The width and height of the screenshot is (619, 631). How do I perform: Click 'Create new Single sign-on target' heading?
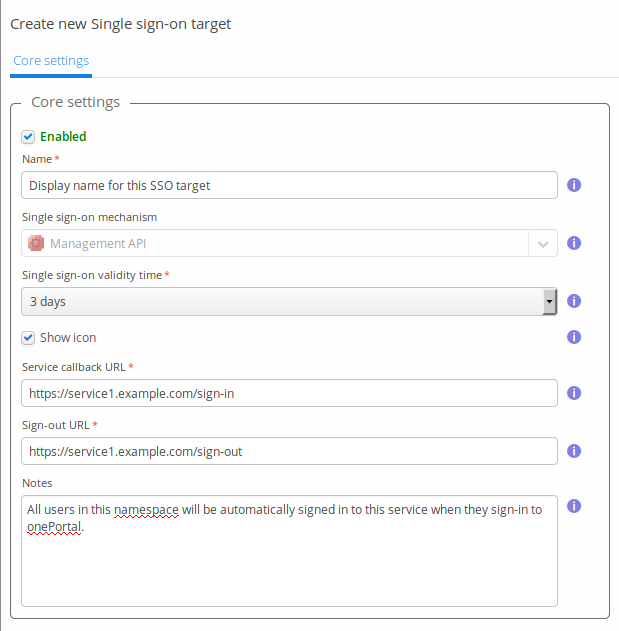pyautogui.click(x=121, y=23)
